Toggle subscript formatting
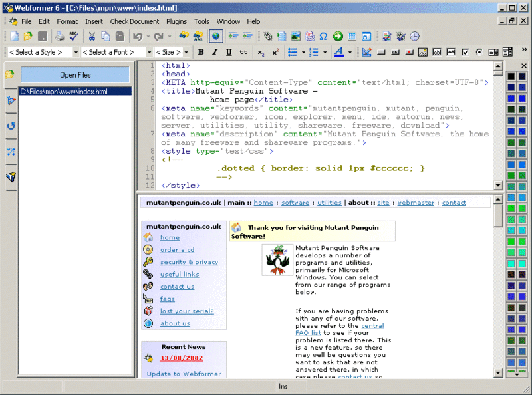The width and height of the screenshot is (532, 395). [x=261, y=52]
